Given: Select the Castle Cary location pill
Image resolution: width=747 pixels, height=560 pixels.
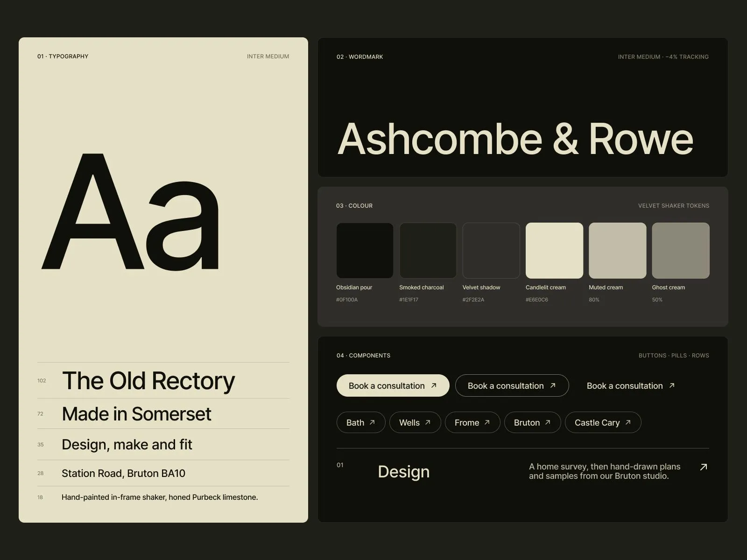Looking at the screenshot, I should (603, 422).
